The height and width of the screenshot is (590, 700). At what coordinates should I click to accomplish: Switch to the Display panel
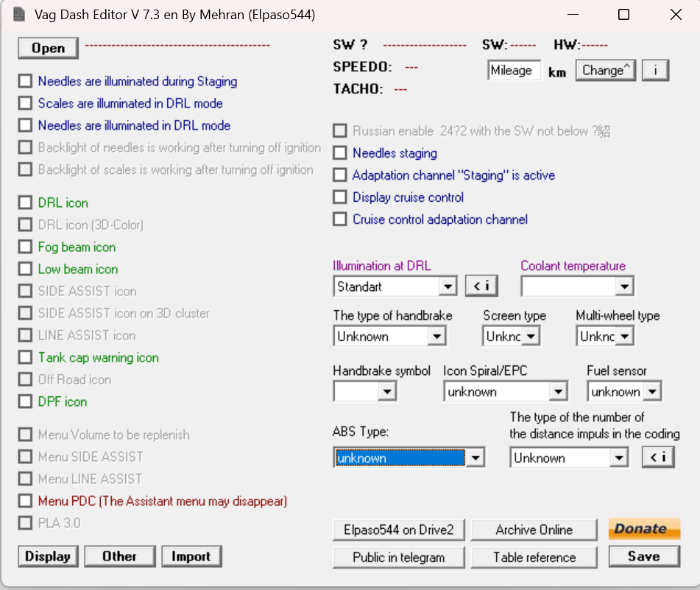(x=48, y=556)
